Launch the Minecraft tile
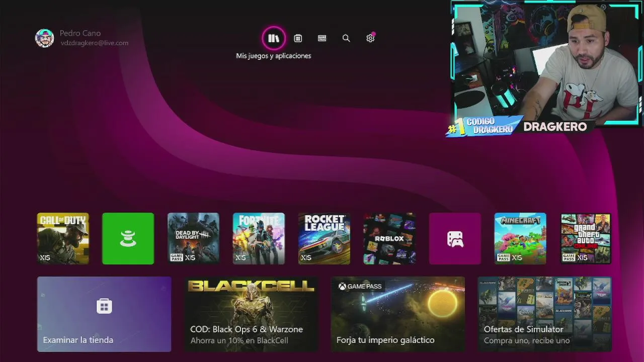Screen dimensions: 644x362 point(521,238)
